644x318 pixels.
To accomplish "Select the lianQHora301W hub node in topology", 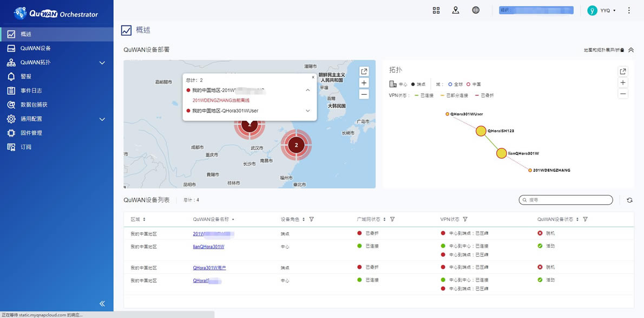I will tap(501, 153).
